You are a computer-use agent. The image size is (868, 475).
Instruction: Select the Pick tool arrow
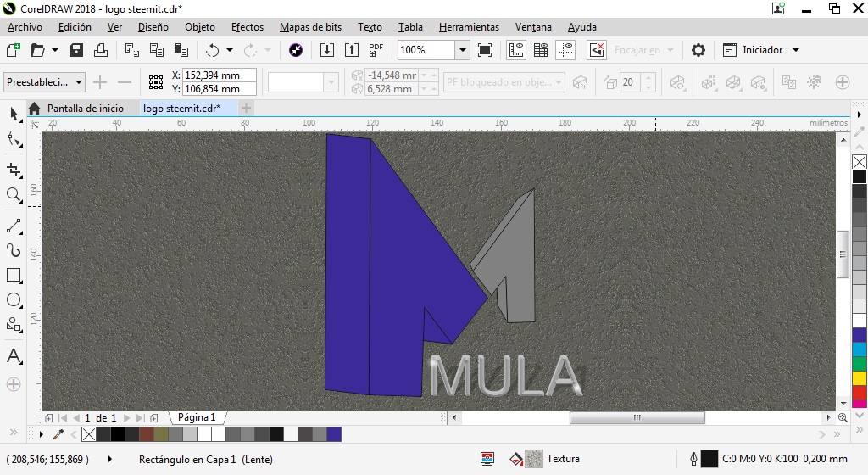tap(14, 114)
